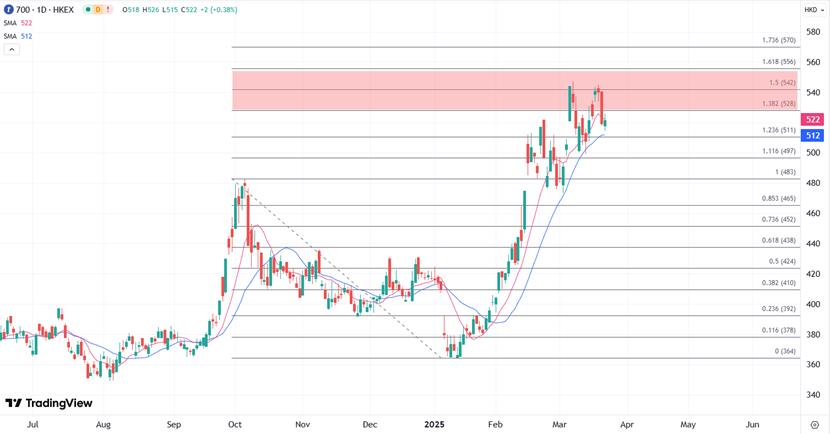
Task: Click the Tencent symbol logo icon
Action: [8, 9]
